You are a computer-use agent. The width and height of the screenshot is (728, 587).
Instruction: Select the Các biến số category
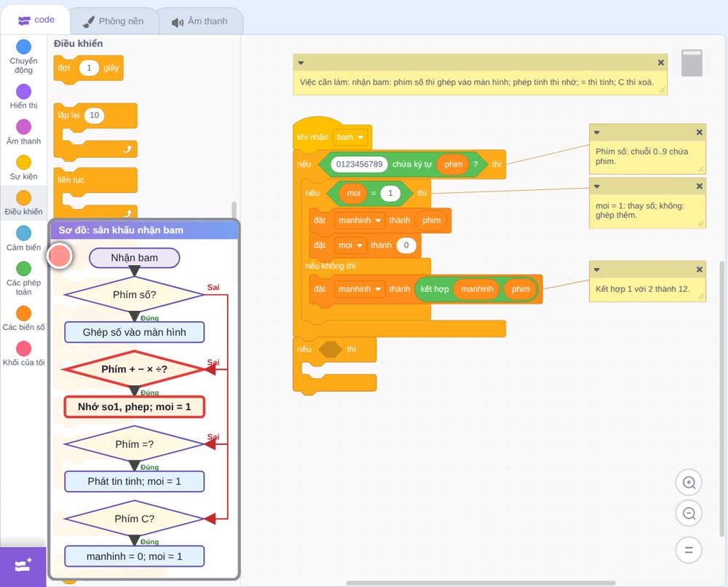(x=23, y=318)
